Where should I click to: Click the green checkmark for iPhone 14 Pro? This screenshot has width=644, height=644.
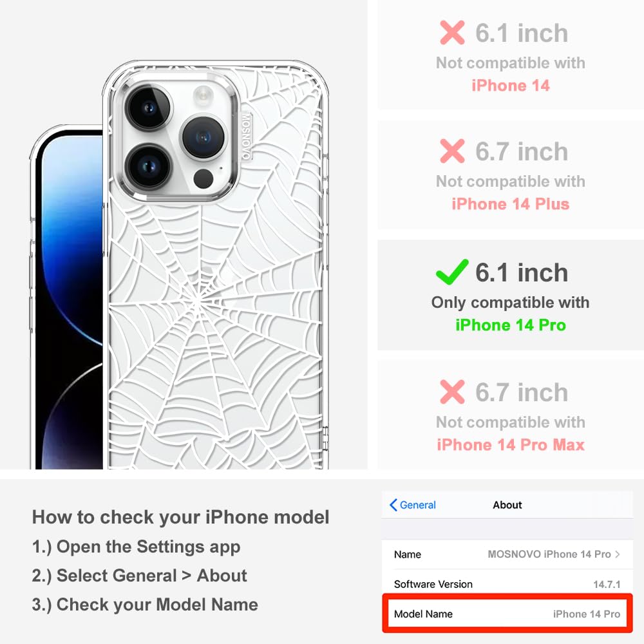click(x=452, y=272)
